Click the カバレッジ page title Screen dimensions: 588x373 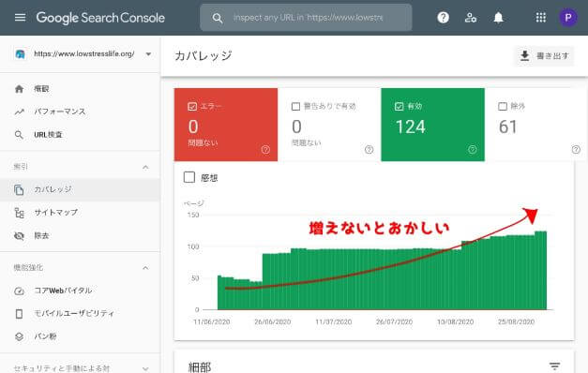[204, 56]
